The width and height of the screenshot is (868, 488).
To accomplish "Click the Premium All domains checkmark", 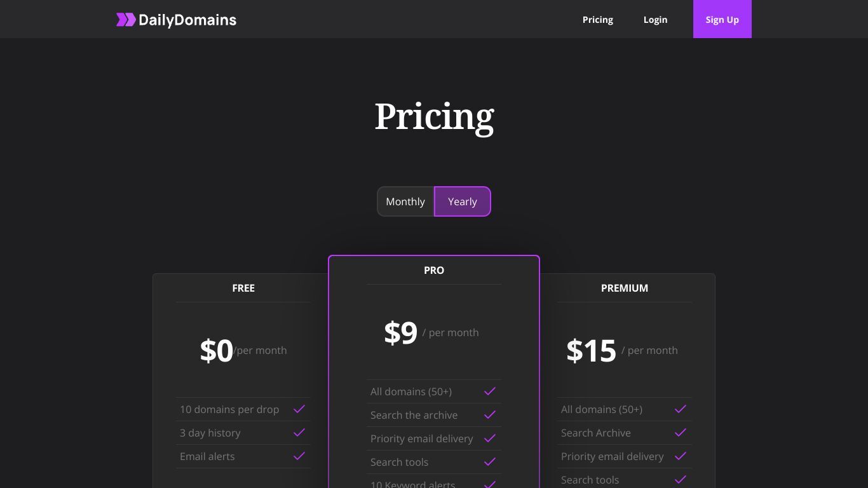I will point(681,409).
